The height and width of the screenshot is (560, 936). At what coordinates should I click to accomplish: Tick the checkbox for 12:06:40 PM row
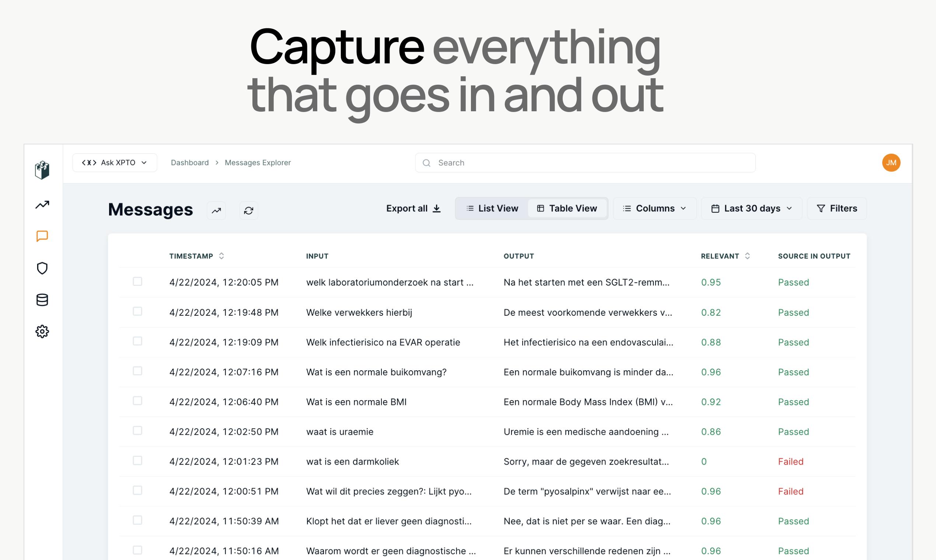click(x=137, y=401)
